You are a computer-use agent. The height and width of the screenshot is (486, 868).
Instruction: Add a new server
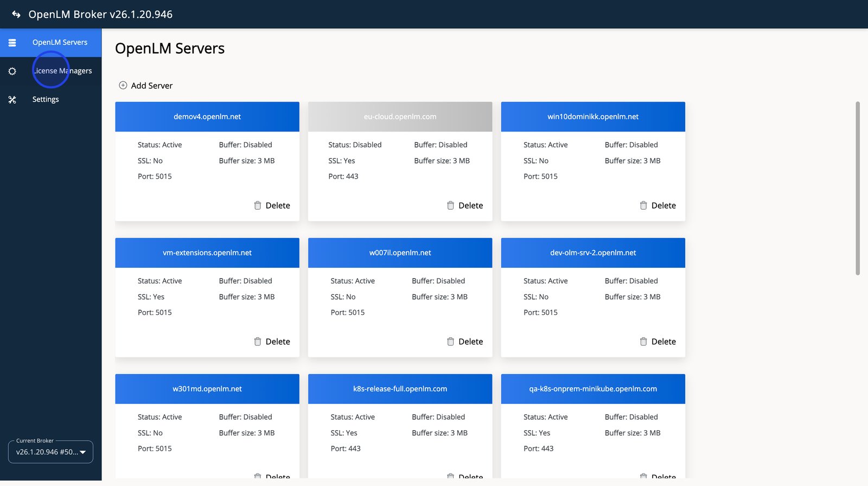(x=145, y=85)
